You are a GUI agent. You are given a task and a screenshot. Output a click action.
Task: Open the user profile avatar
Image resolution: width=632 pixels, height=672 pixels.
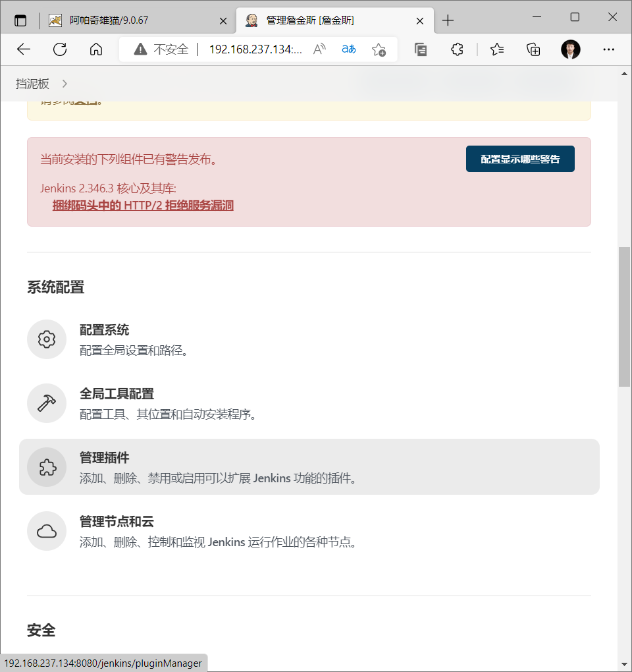[x=570, y=49]
